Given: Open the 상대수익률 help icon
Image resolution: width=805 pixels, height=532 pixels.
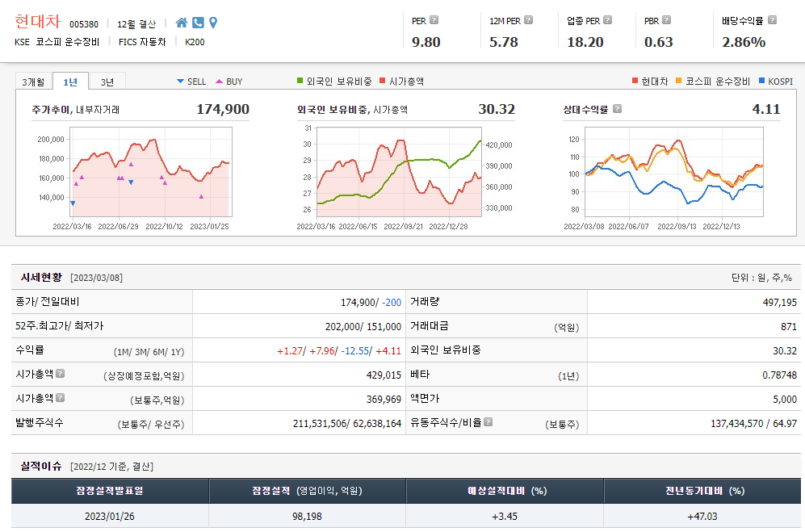Looking at the screenshot, I should tap(617, 108).
